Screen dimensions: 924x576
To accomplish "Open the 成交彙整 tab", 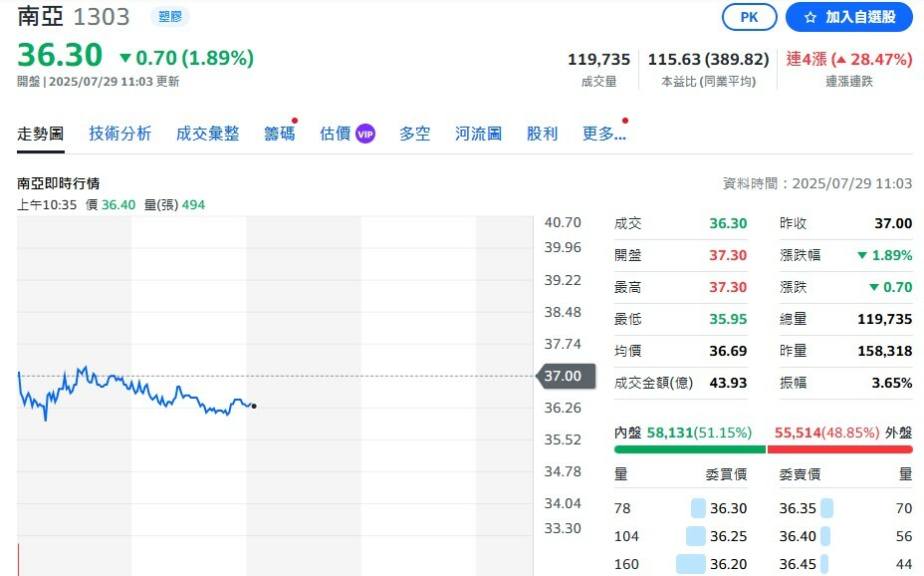I will tap(208, 132).
